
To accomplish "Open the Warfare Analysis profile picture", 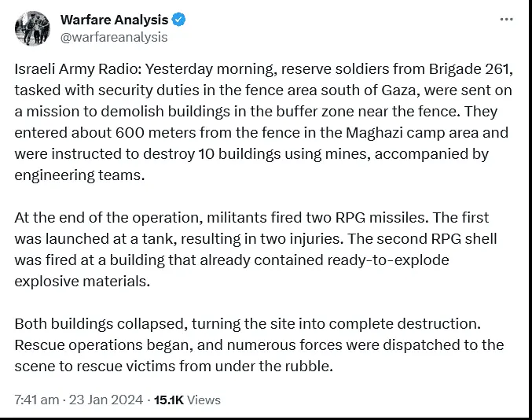I will click(34, 28).
